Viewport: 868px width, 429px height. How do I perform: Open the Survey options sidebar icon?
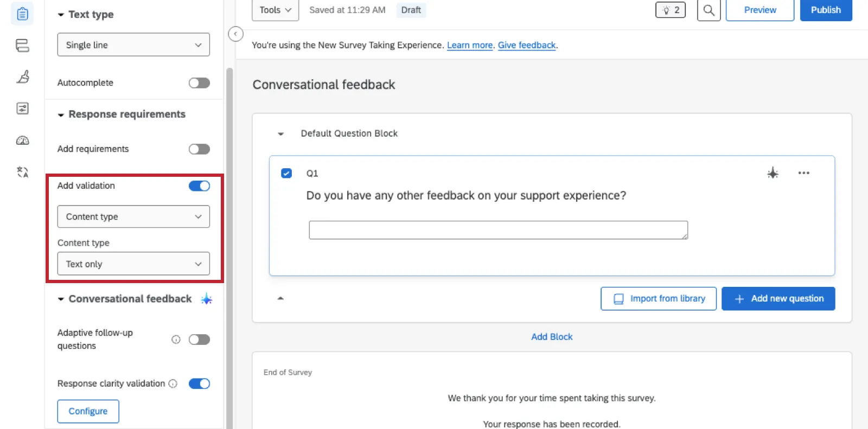click(22, 108)
